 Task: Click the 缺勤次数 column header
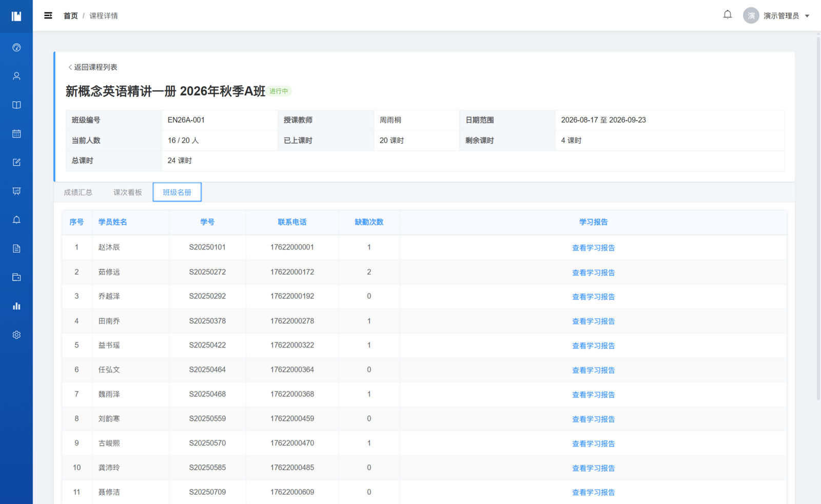click(x=369, y=222)
